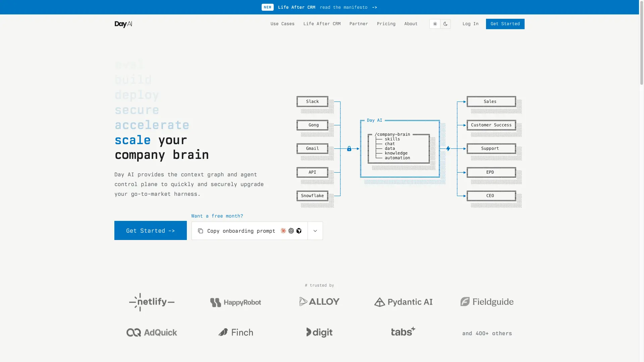Switch to light theme sun icon
This screenshot has width=644, height=362.
click(x=435, y=24)
